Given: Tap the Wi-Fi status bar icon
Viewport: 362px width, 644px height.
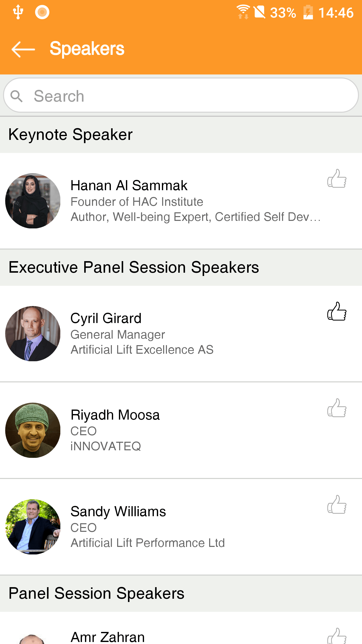Looking at the screenshot, I should tap(243, 12).
